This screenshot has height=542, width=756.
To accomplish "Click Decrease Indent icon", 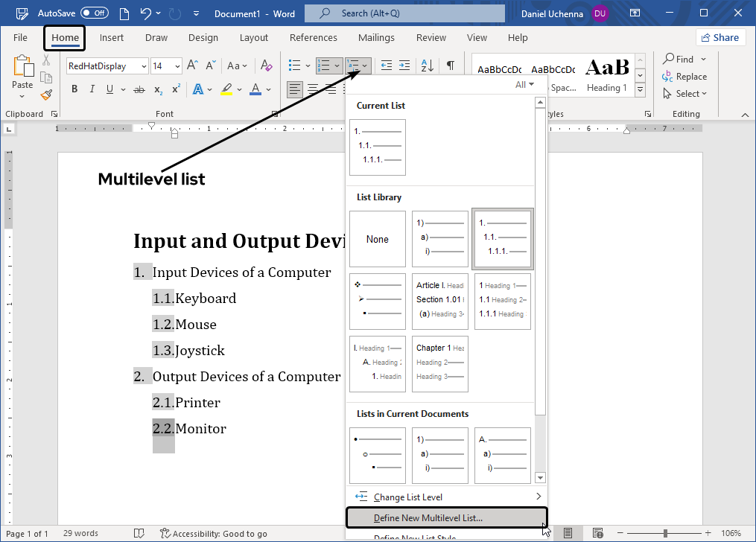I will click(387, 66).
